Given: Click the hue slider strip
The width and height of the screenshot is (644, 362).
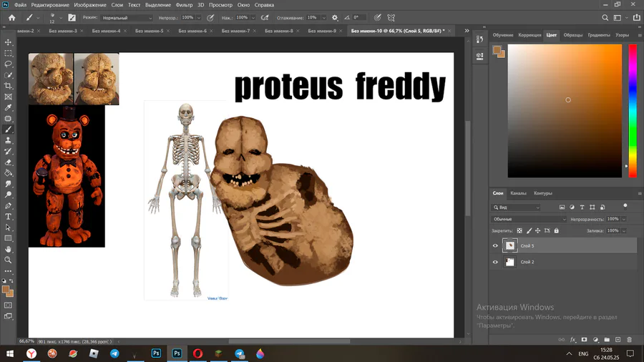Looking at the screenshot, I should point(633,111).
